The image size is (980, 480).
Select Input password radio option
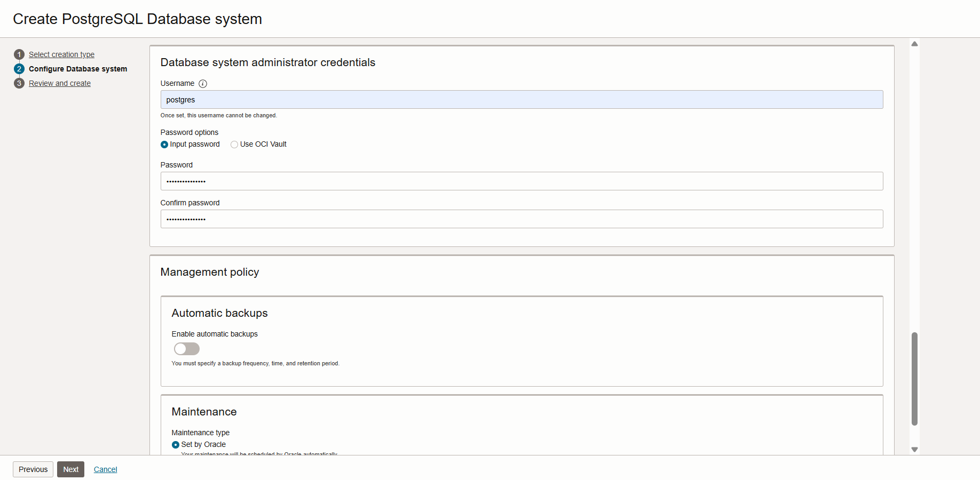coord(164,145)
